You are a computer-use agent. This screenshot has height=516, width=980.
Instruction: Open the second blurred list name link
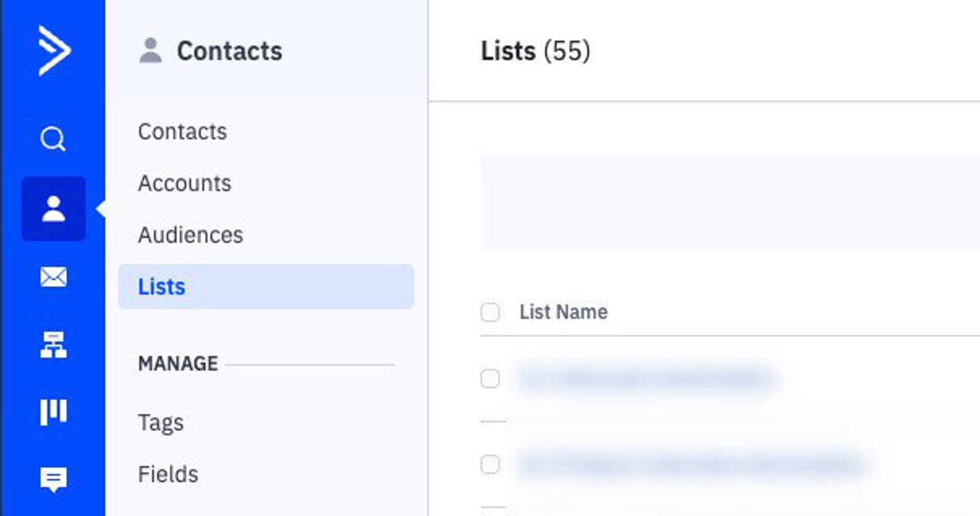[692, 464]
